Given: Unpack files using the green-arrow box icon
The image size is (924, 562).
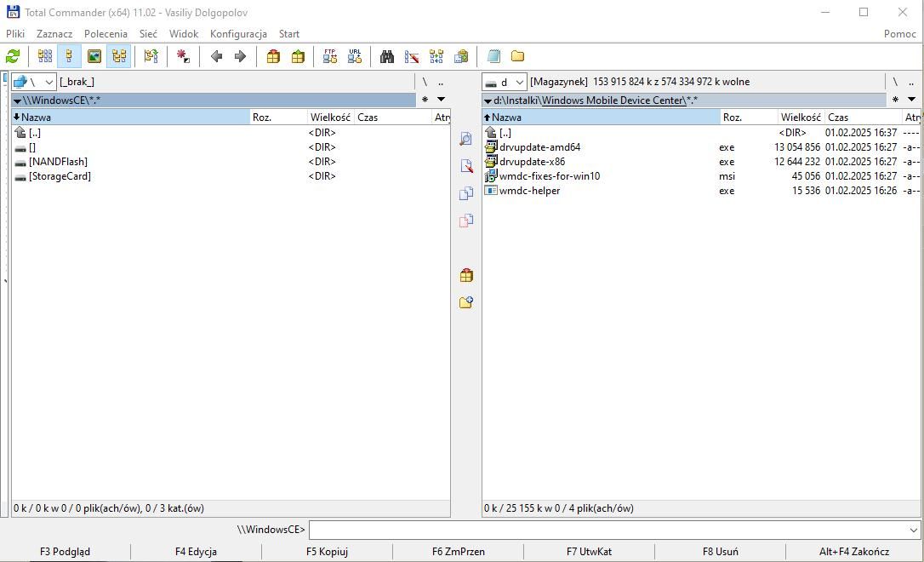Looking at the screenshot, I should click(298, 56).
